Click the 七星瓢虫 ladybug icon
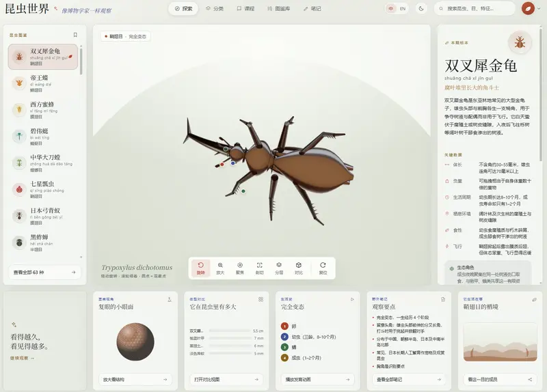The width and height of the screenshot is (547, 392). click(19, 190)
